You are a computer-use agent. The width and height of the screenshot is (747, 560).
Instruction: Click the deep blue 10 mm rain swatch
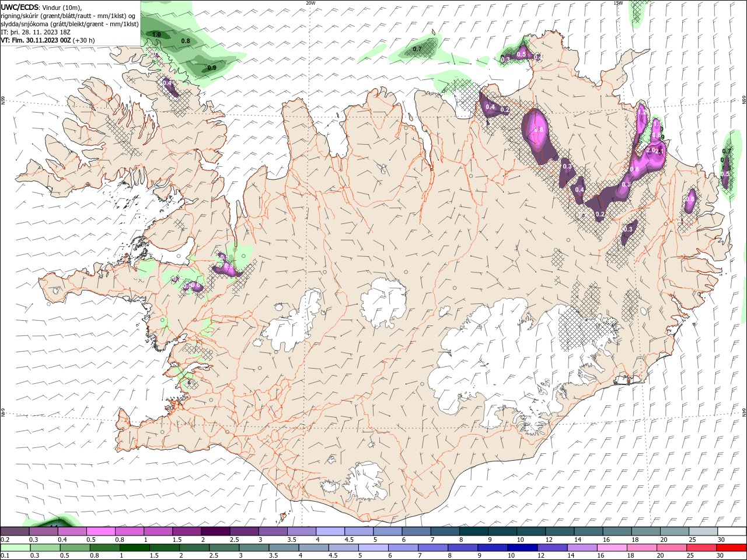coord(521,548)
